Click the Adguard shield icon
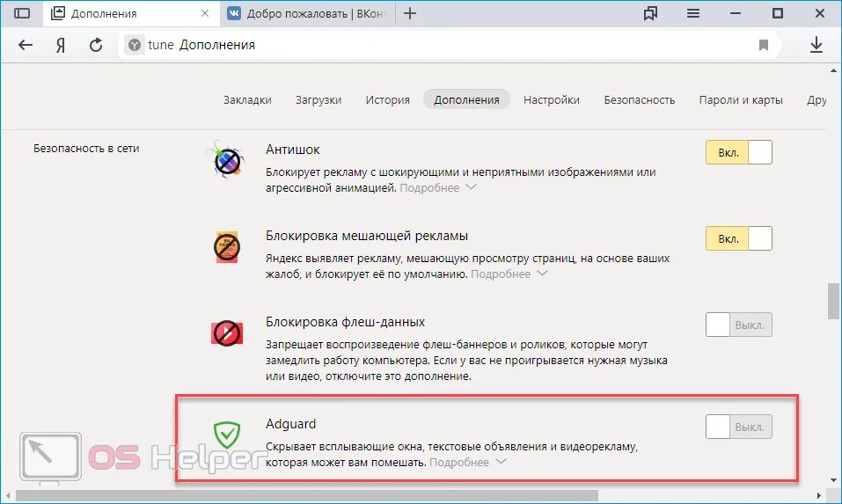The height and width of the screenshot is (504, 842). click(x=227, y=435)
